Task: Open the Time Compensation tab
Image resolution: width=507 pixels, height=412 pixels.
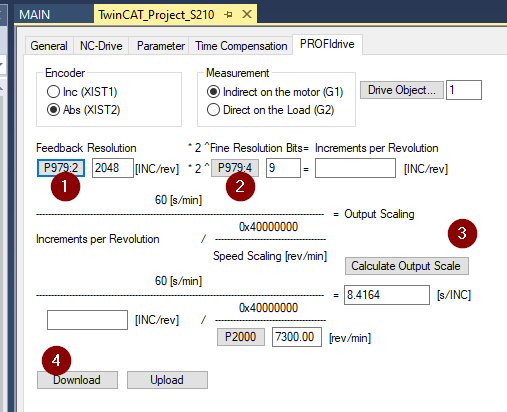Action: (241, 46)
